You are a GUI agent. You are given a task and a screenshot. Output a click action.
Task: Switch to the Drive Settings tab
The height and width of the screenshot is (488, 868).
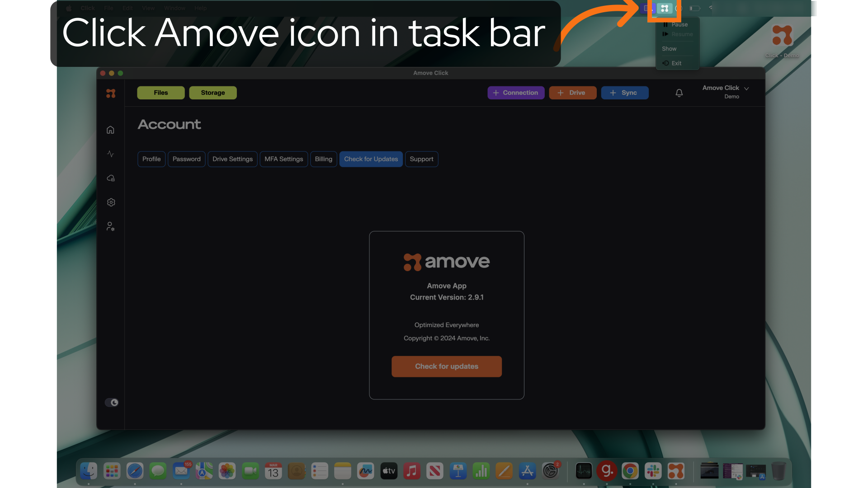232,159
